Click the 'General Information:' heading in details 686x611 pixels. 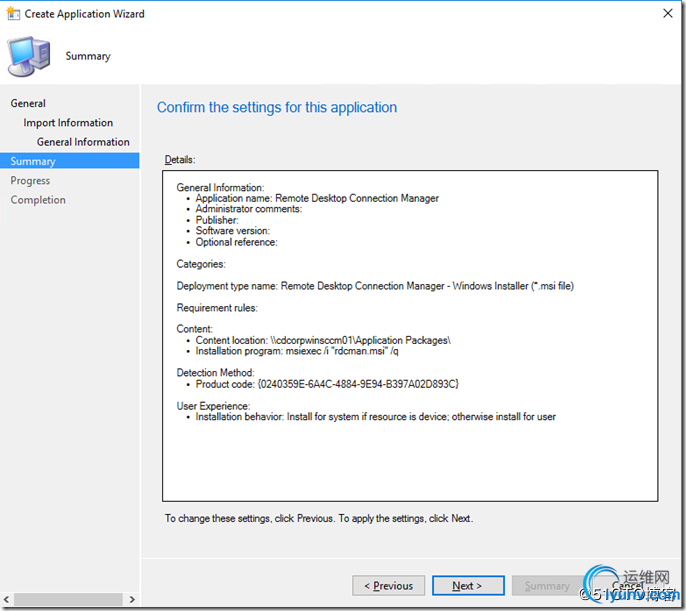[x=220, y=187]
